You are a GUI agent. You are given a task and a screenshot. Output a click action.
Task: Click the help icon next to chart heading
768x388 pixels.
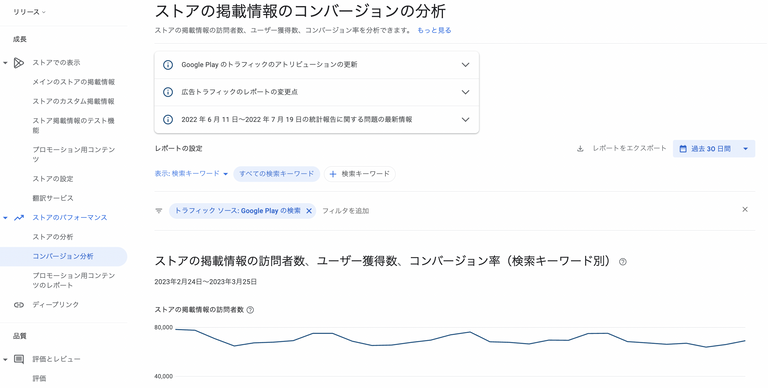(x=623, y=262)
